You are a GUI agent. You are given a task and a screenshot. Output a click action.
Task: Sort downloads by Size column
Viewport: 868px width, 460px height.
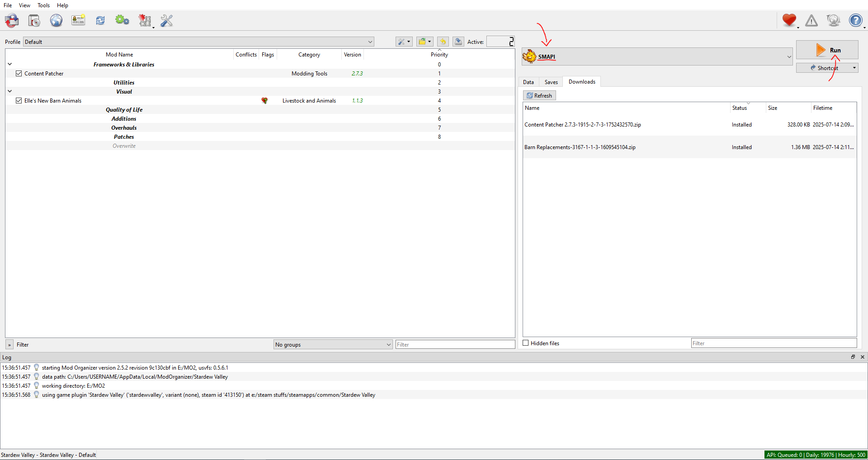[x=788, y=108]
